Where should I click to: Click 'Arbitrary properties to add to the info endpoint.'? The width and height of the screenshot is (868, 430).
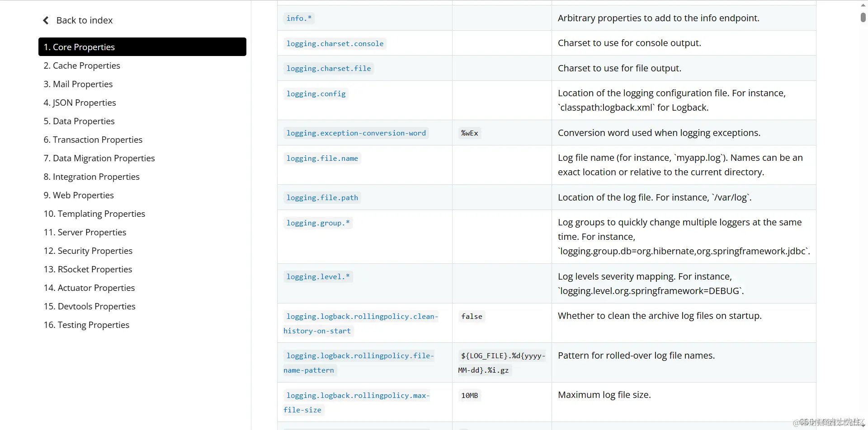pos(659,18)
